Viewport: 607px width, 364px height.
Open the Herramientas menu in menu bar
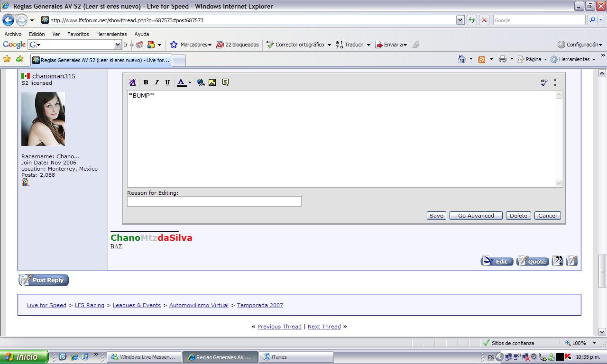click(111, 34)
